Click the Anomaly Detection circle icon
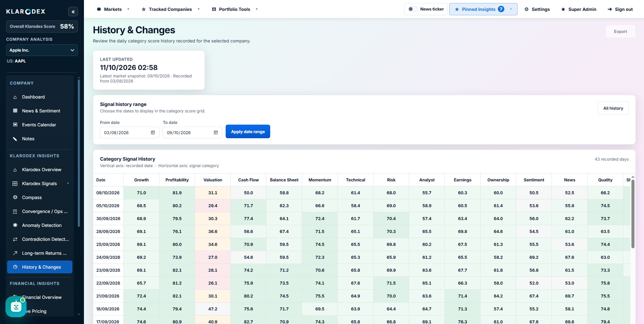 15,225
